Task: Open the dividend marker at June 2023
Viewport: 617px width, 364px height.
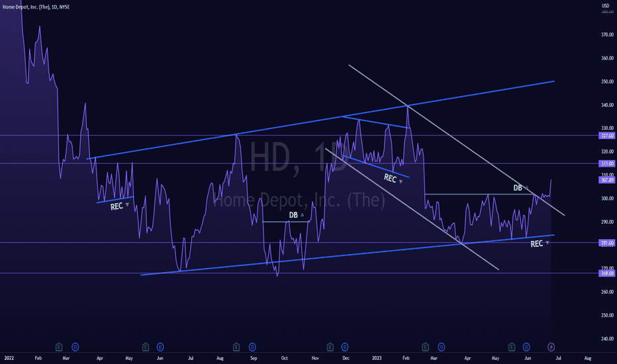Action: (526, 347)
